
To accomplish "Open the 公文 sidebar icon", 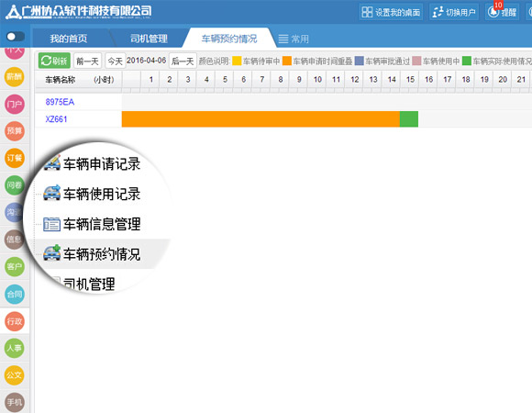I will [15, 375].
